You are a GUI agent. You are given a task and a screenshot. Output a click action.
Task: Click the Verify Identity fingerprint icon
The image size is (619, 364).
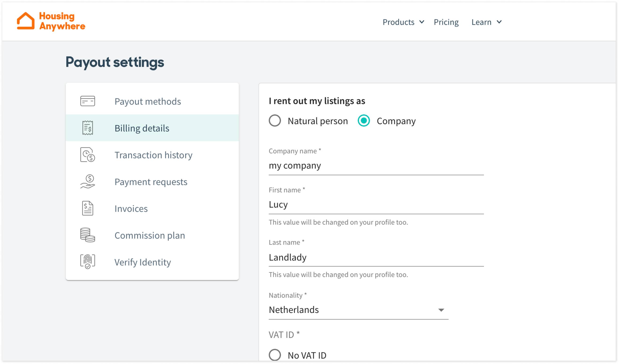point(88,262)
